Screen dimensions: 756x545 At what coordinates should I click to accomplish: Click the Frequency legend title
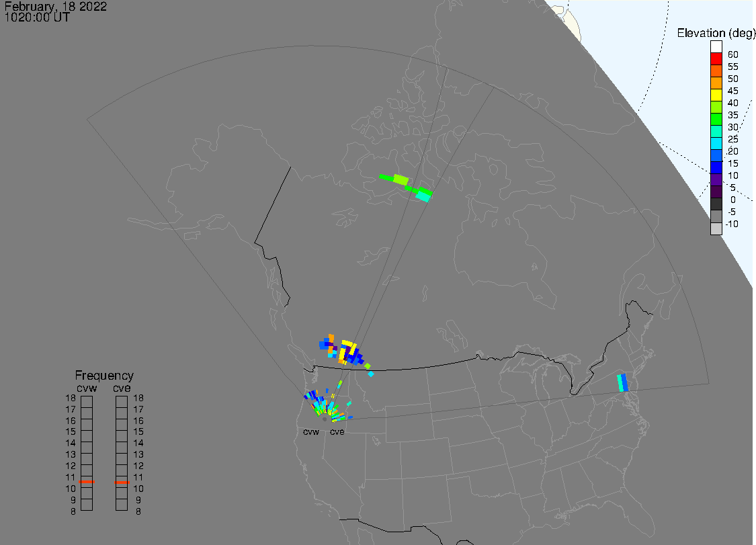pyautogui.click(x=103, y=376)
